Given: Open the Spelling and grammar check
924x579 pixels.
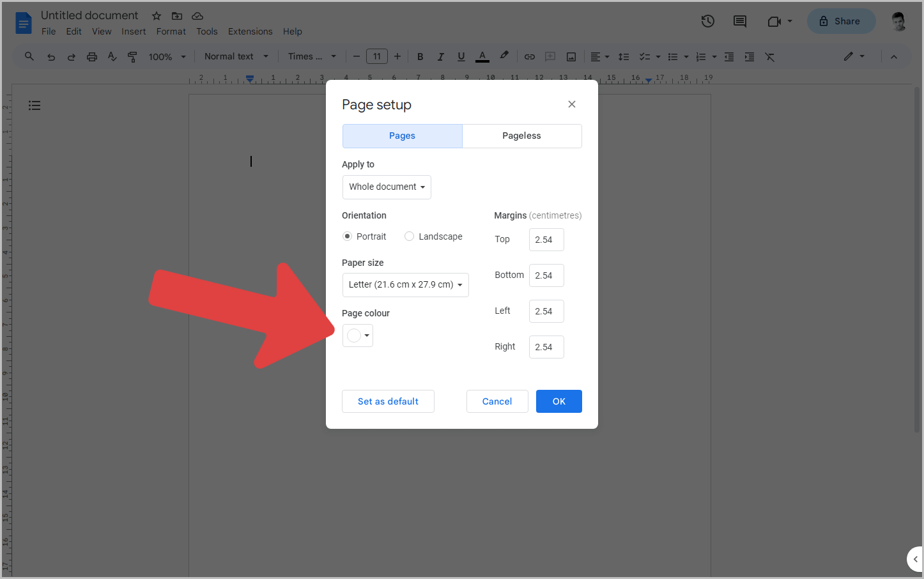Looking at the screenshot, I should click(112, 56).
